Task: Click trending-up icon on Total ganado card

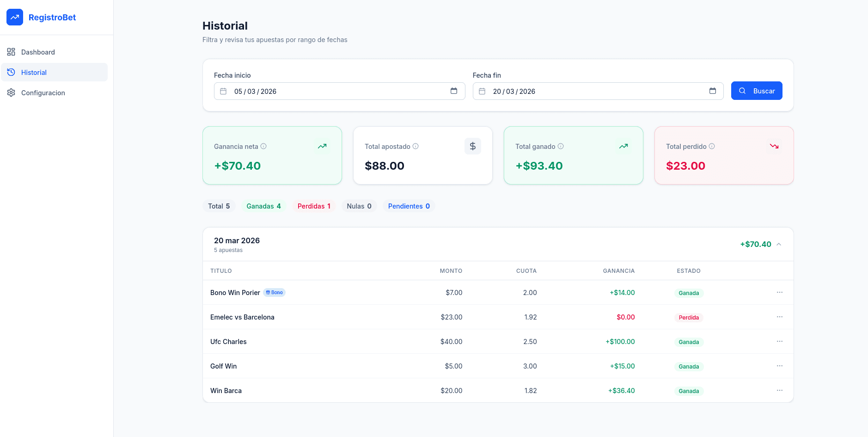Action: [x=623, y=146]
